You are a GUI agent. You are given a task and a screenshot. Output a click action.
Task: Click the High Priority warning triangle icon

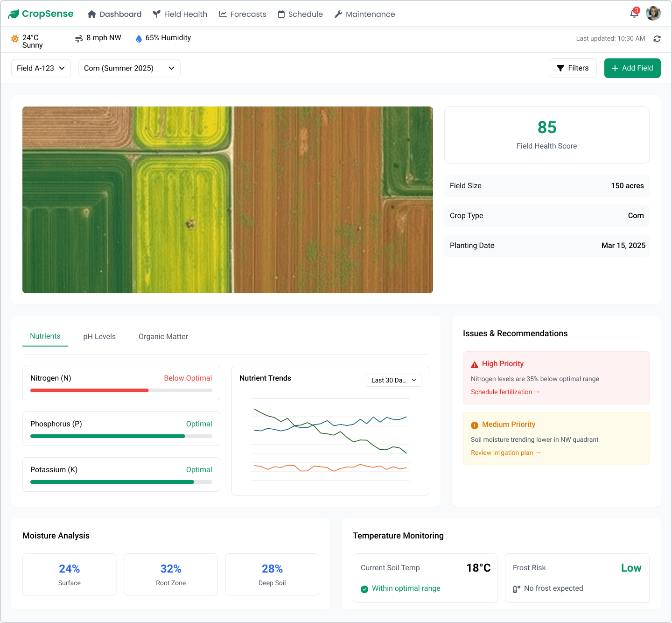[x=475, y=364]
